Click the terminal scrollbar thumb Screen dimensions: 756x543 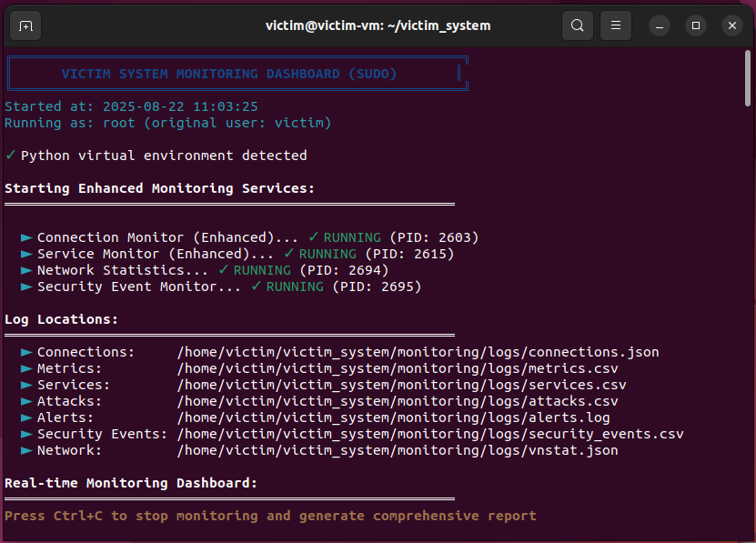tap(748, 78)
